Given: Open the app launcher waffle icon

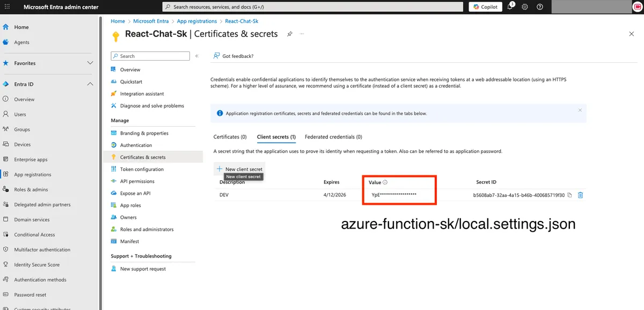Looking at the screenshot, I should [x=7, y=7].
